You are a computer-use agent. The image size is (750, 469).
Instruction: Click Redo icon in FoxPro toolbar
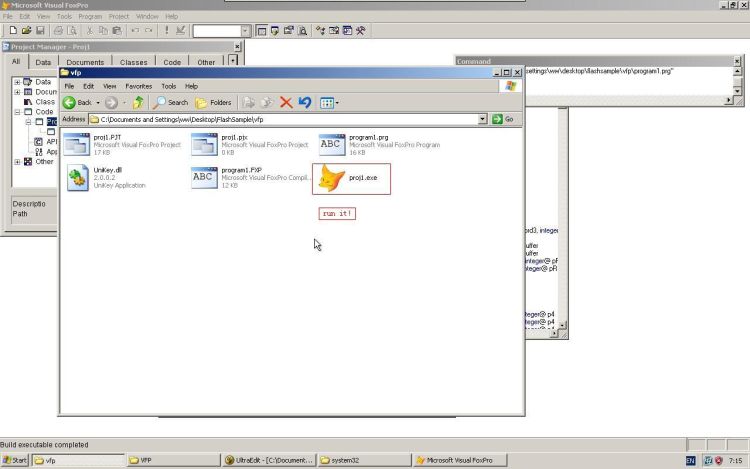pyautogui.click(x=149, y=31)
